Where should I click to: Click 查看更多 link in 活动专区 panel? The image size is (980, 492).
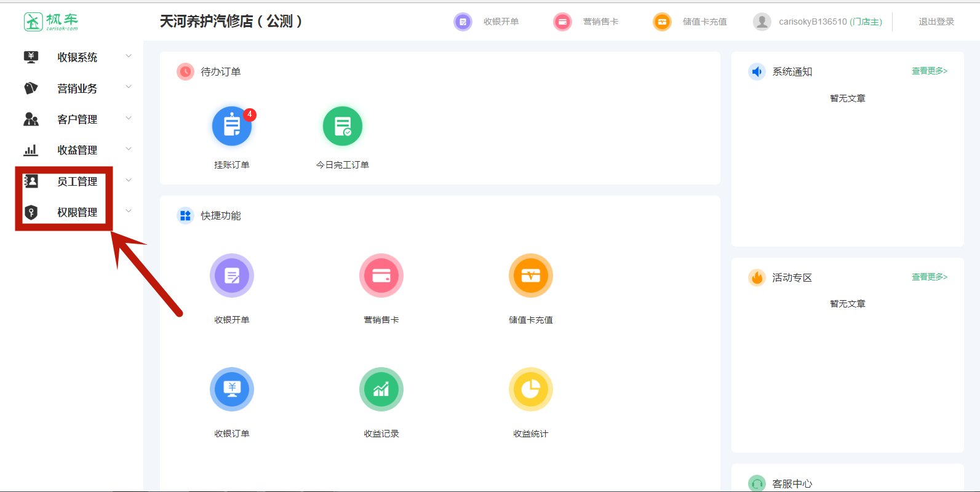929,277
